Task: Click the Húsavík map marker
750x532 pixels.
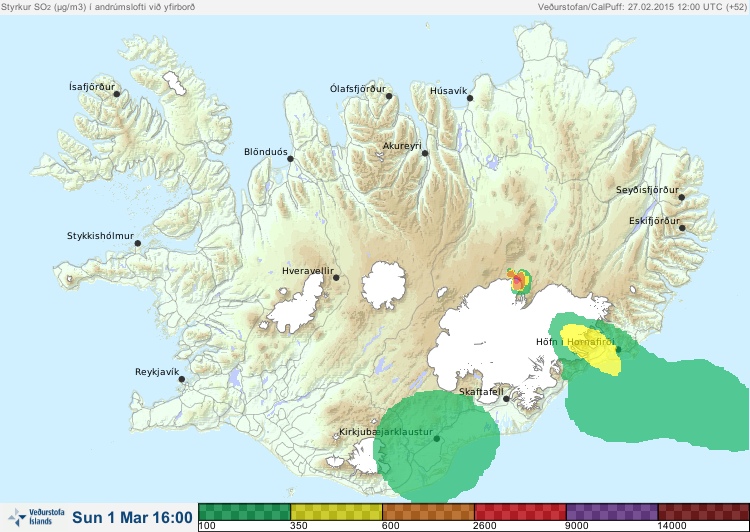Action: (x=470, y=98)
